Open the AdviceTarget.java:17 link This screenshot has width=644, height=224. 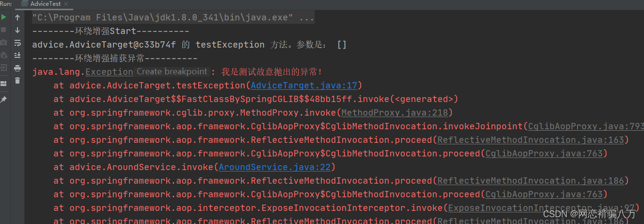304,86
